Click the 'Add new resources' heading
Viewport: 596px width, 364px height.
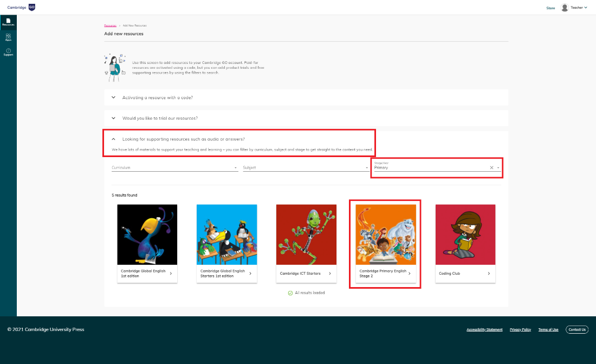pyautogui.click(x=124, y=34)
